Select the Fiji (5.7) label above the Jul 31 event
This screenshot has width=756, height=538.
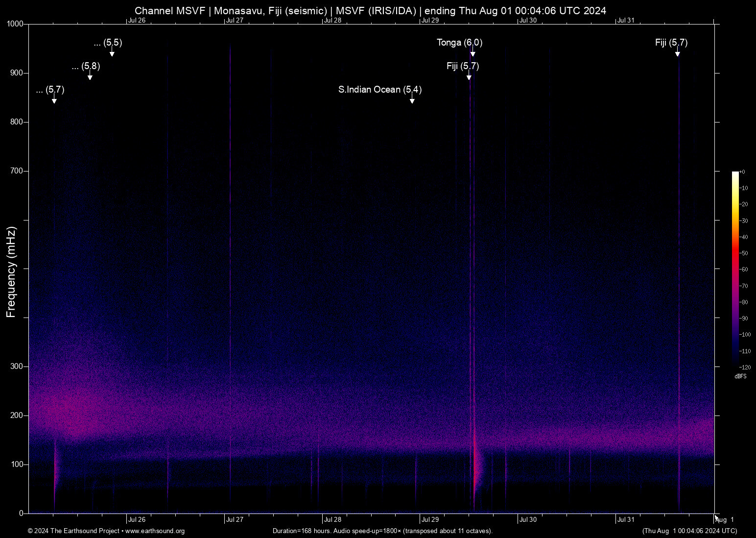point(671,43)
